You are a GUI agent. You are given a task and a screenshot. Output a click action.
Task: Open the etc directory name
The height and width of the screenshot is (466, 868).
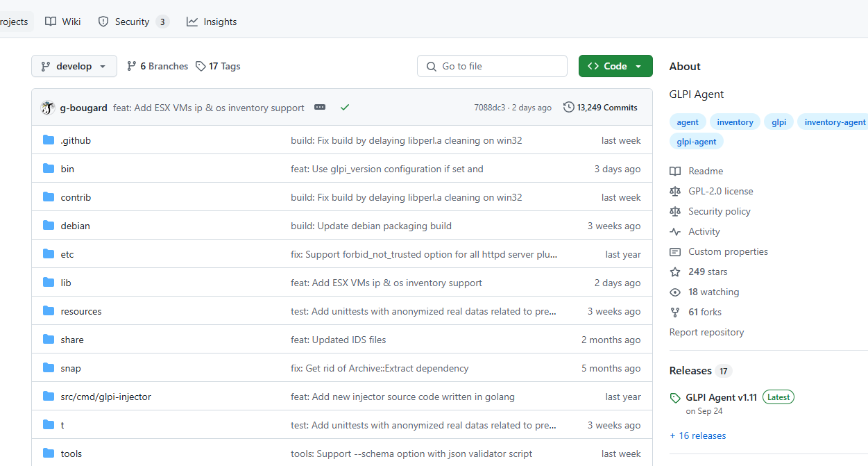click(67, 254)
